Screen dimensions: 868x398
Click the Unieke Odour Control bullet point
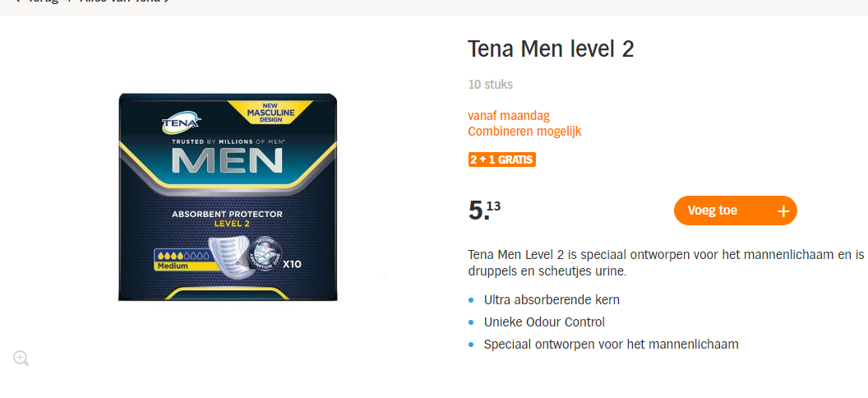[544, 322]
